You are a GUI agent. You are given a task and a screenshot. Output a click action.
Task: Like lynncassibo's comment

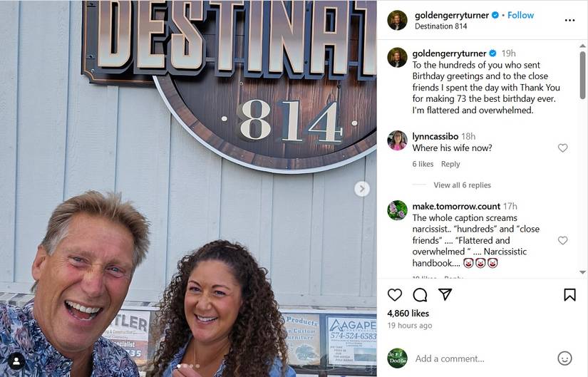(x=562, y=148)
